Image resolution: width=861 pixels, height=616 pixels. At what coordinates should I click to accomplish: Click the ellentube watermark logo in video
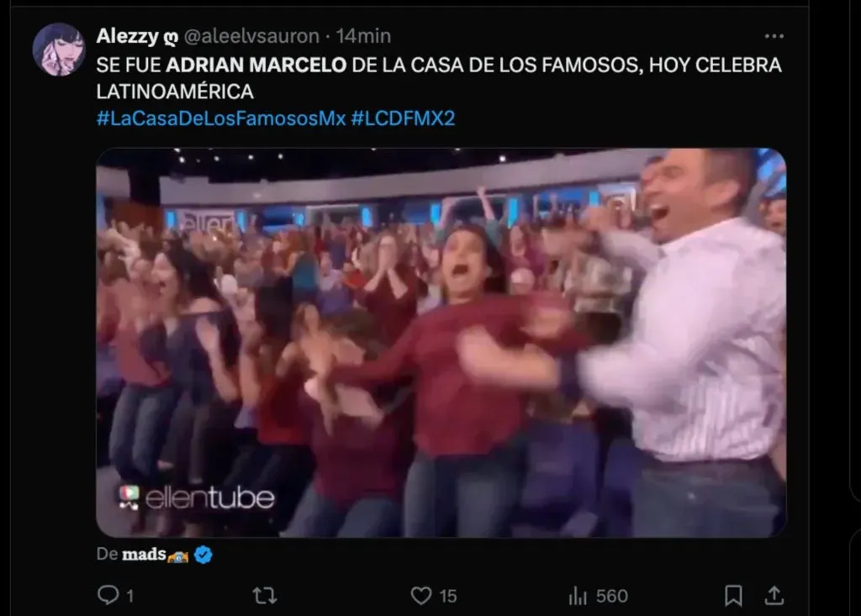[197, 498]
